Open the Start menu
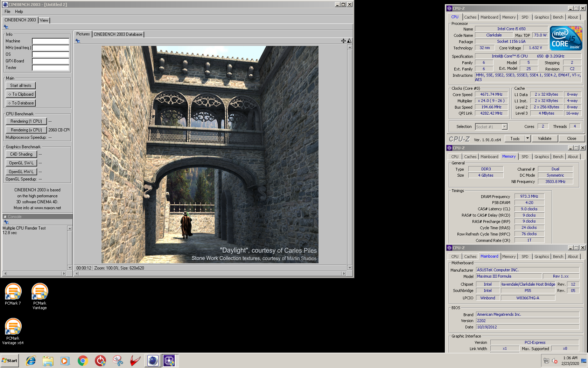The height and width of the screenshot is (368, 588). click(9, 361)
